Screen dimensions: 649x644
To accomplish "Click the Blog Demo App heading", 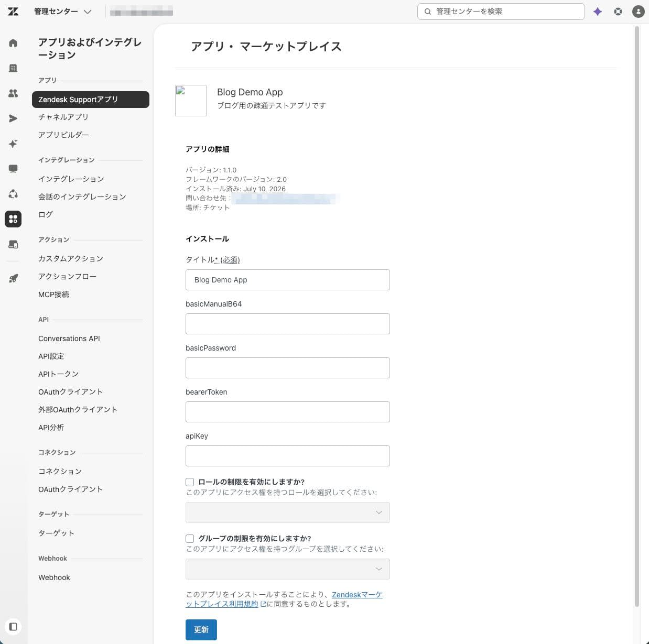I will pos(250,92).
